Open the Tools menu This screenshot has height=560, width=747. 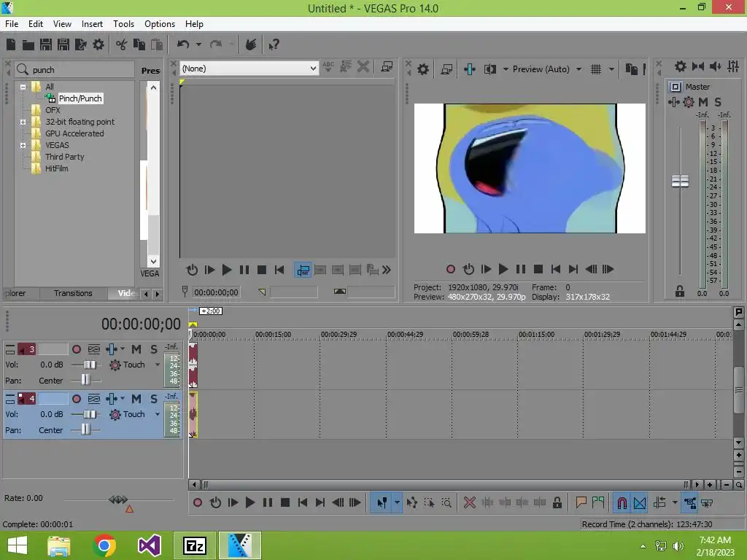(123, 24)
